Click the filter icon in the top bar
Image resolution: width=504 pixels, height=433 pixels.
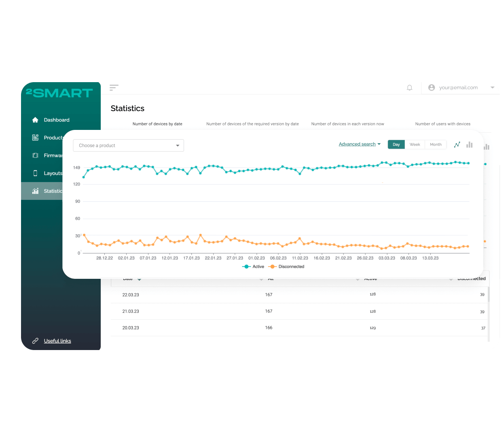coord(114,87)
